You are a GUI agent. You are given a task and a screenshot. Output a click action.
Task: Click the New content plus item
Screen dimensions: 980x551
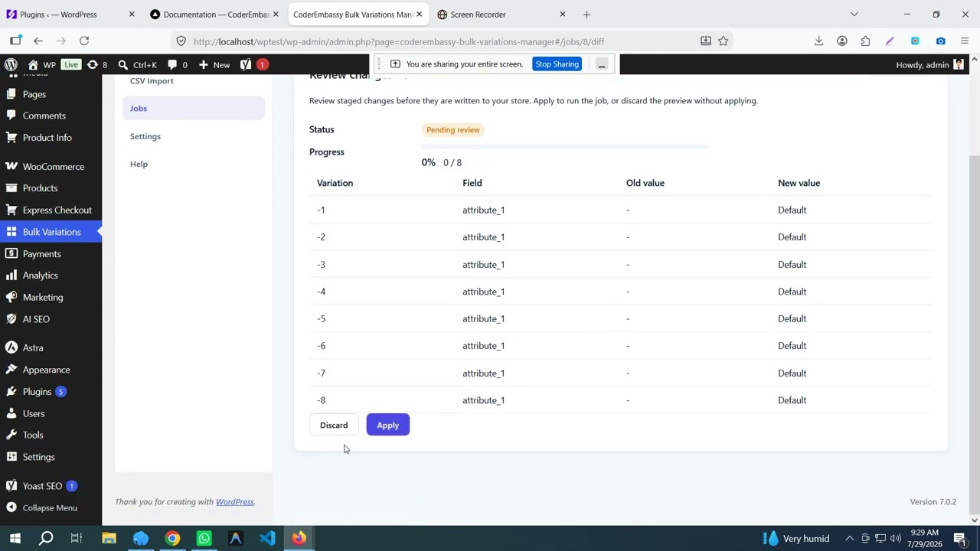214,65
